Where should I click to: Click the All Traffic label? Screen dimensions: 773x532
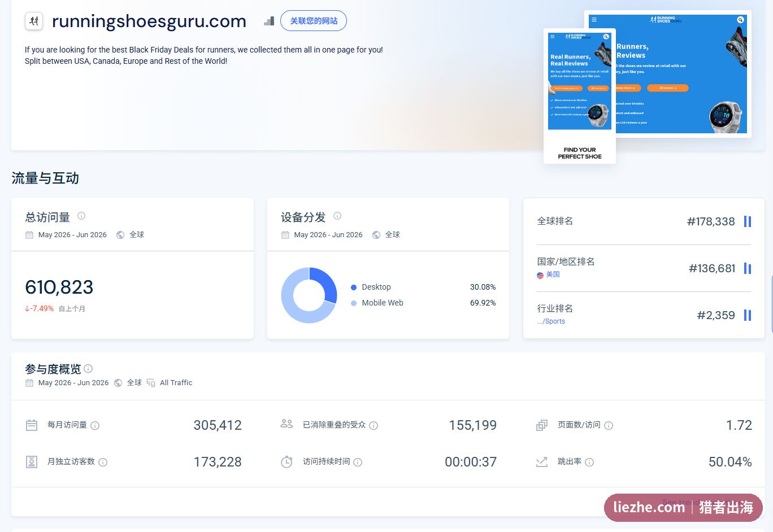tap(176, 383)
